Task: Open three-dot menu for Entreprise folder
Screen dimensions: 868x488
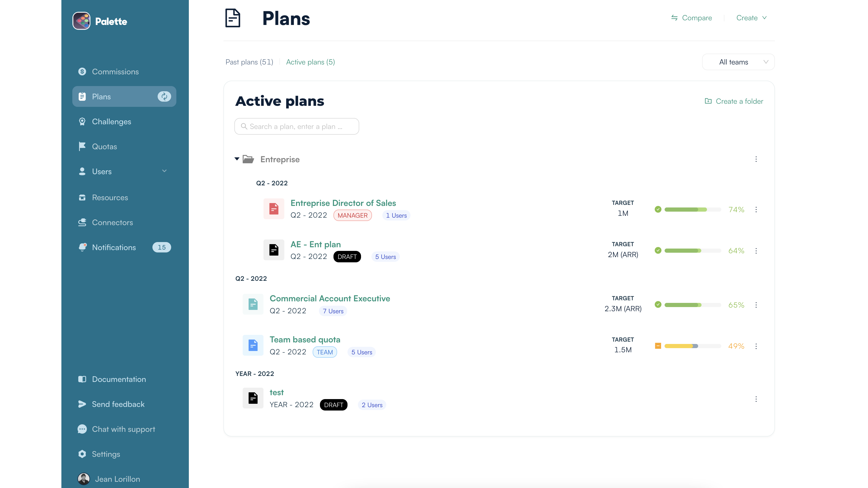Action: [756, 159]
